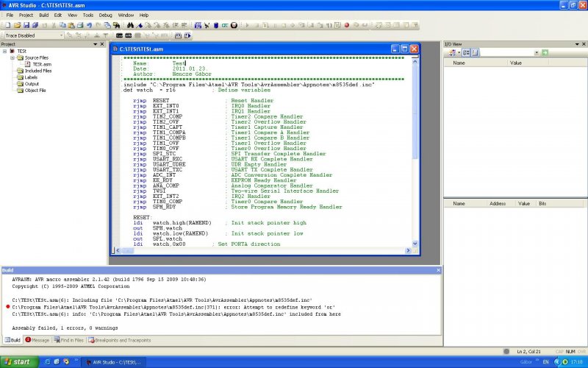Click the Save All icon

coord(35,25)
